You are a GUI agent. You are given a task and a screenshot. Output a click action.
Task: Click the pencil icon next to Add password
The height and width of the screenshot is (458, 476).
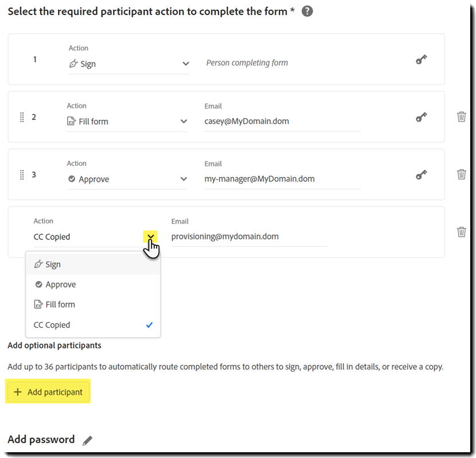point(87,439)
